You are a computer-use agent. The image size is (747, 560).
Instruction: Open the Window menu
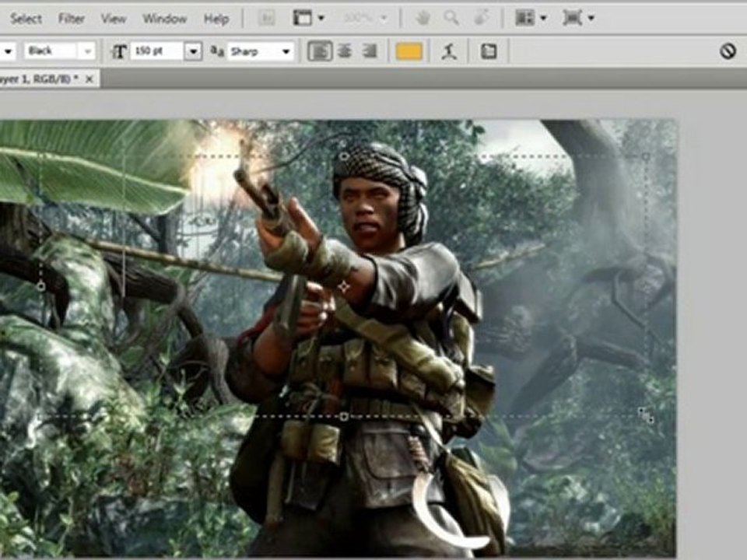[x=165, y=19]
